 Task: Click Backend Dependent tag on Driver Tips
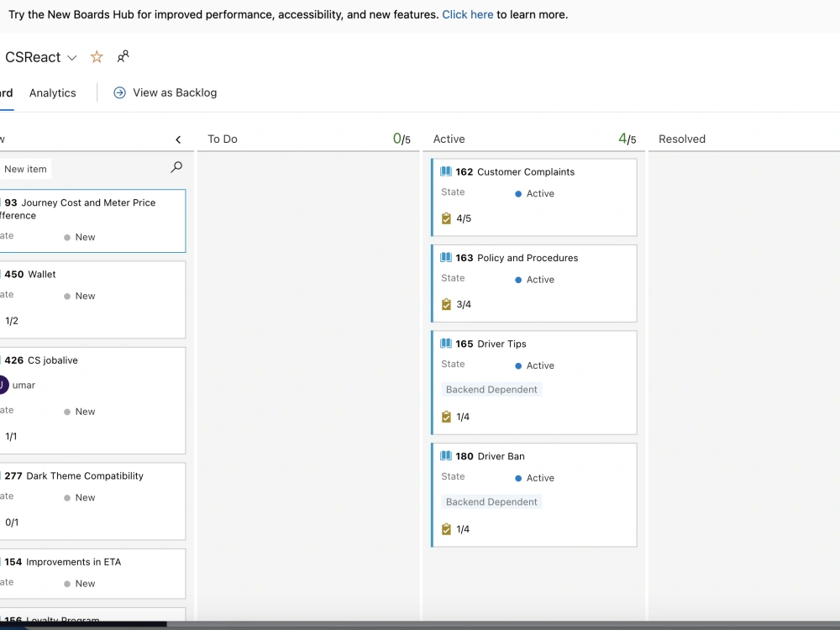491,390
